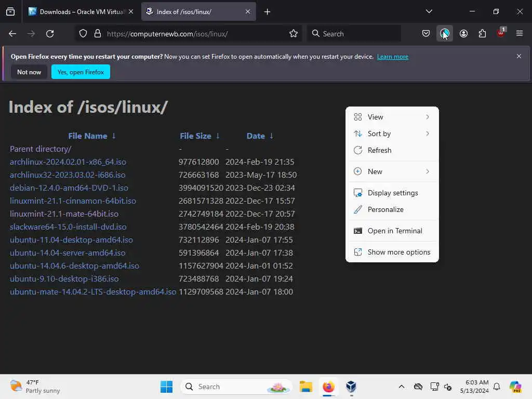The height and width of the screenshot is (399, 532).
Task: Open the Extensions puzzle icon
Action: click(x=482, y=34)
